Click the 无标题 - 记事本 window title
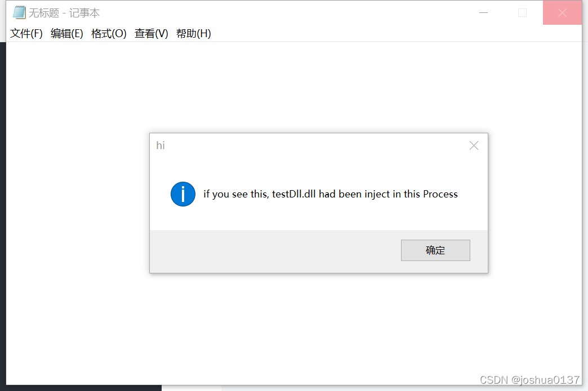This screenshot has height=391, width=588. click(64, 13)
